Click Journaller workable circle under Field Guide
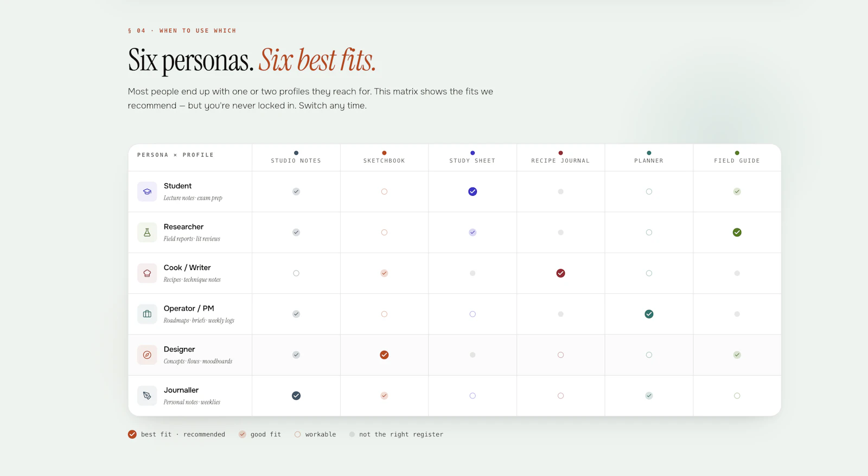 (737, 396)
